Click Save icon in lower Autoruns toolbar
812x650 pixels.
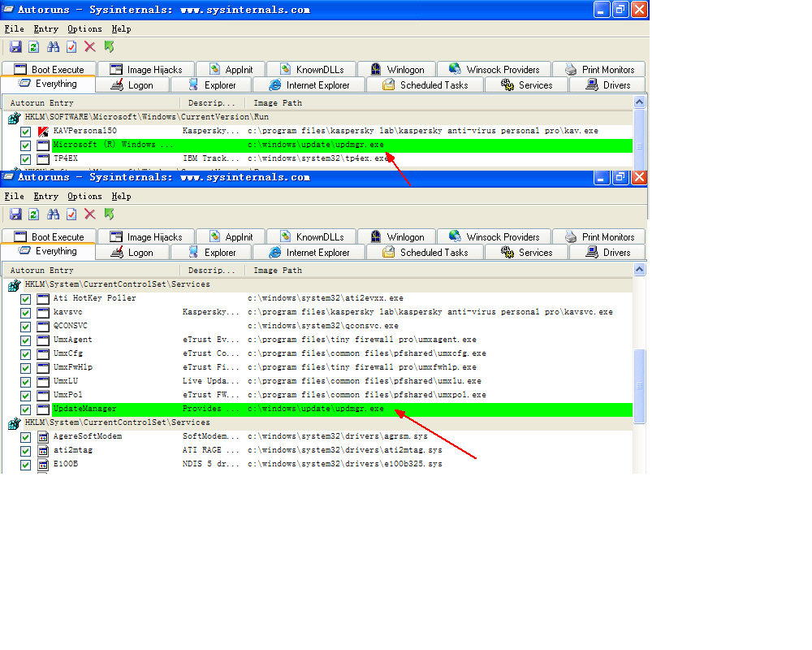tap(15, 214)
